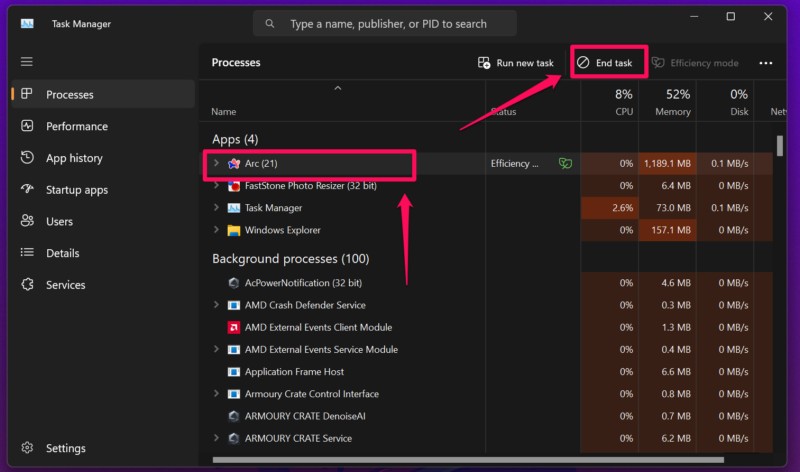The height and width of the screenshot is (472, 800).
Task: Click the efficiency leaf icon on Arc
Action: (x=565, y=163)
